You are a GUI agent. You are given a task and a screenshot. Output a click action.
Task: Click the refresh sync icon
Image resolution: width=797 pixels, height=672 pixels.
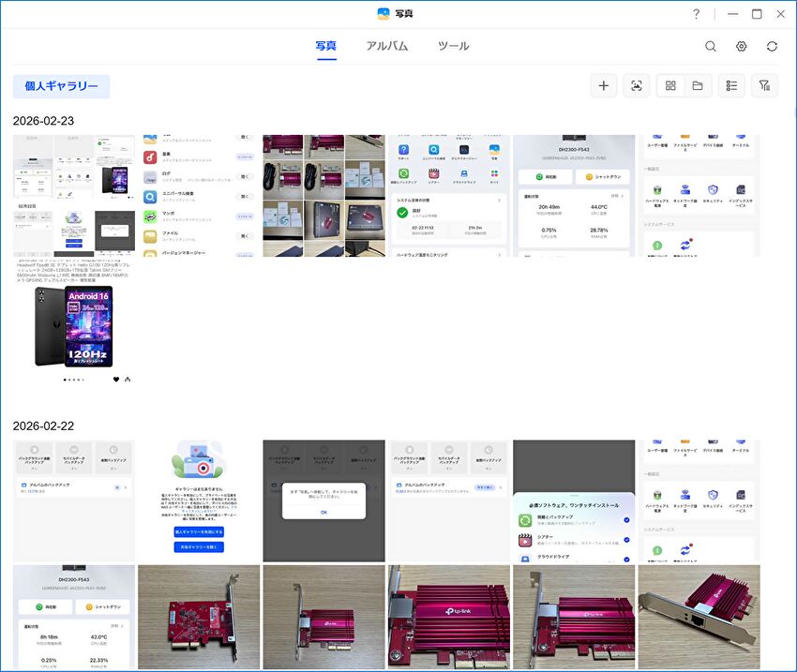[772, 46]
